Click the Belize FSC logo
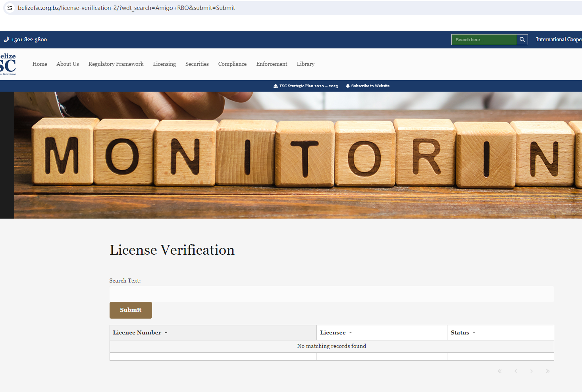 click(8, 64)
